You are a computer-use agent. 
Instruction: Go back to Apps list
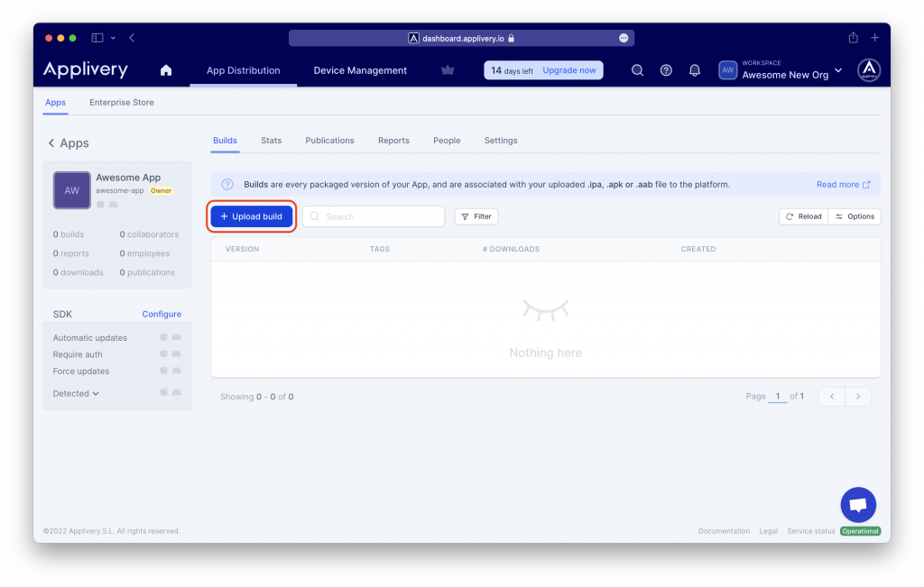tap(69, 143)
